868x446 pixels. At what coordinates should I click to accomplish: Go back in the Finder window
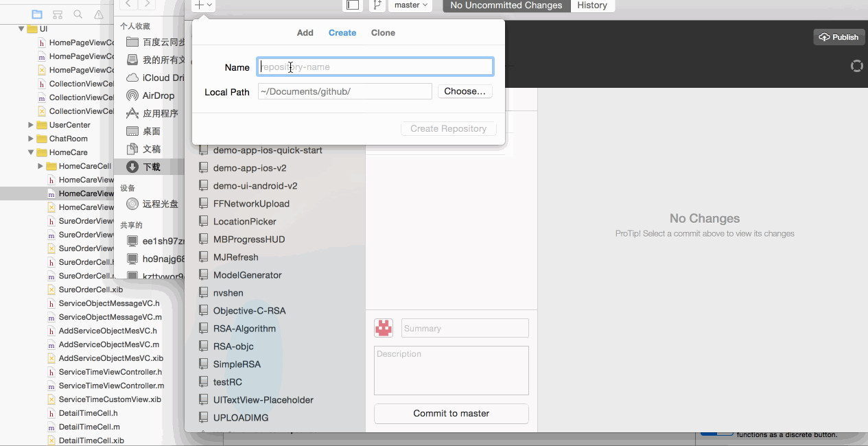tap(128, 5)
